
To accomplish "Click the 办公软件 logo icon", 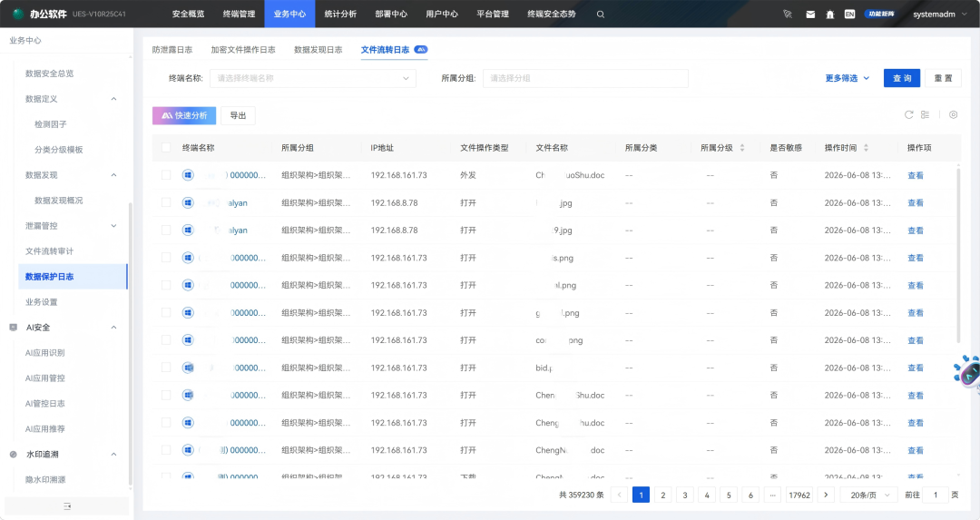I will coord(18,14).
